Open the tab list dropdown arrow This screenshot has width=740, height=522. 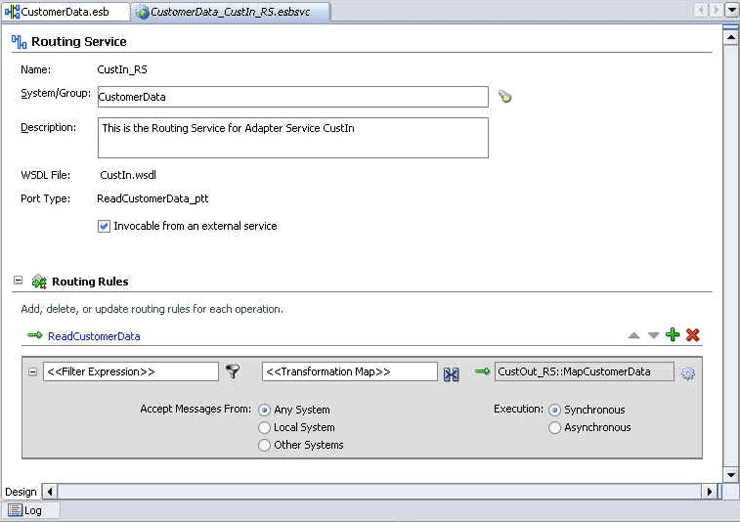(732, 10)
